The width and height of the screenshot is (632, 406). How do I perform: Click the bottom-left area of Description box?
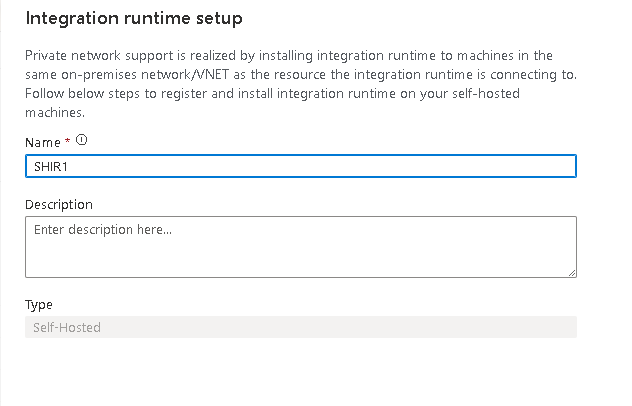pos(40,266)
